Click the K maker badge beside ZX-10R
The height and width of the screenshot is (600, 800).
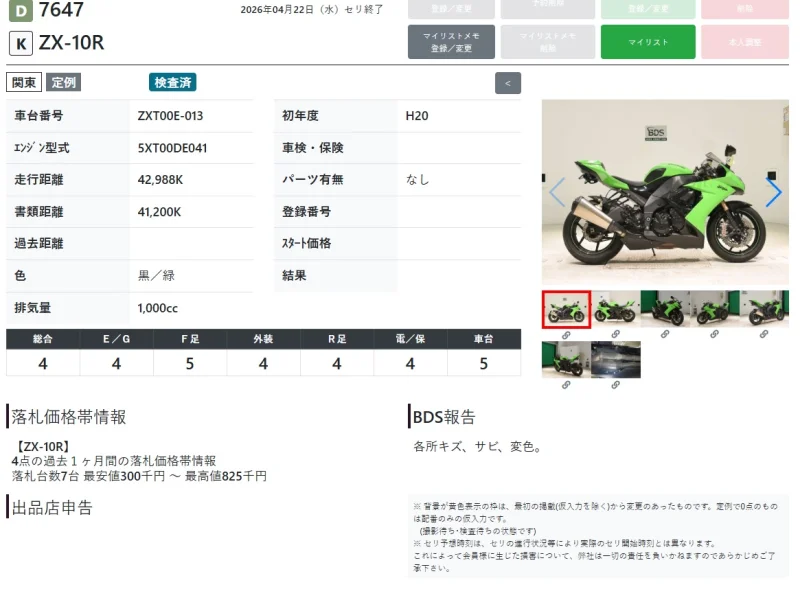click(x=21, y=43)
